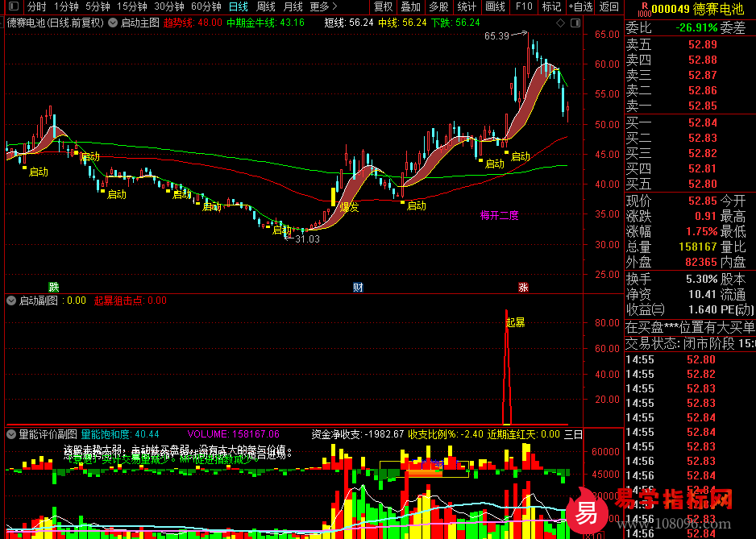Click stock title 000049 德赛电池
Image resolution: width=756 pixels, height=539 pixels.
[x=698, y=9]
